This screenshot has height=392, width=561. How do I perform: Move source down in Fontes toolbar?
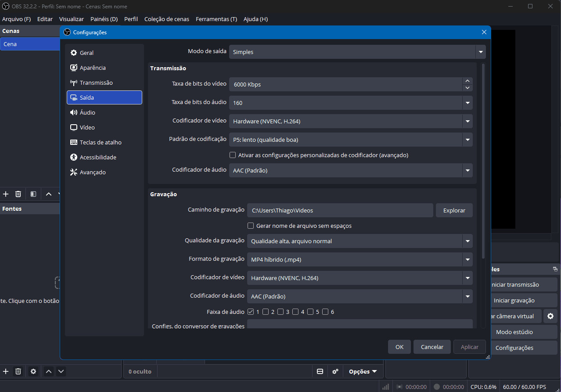click(61, 371)
